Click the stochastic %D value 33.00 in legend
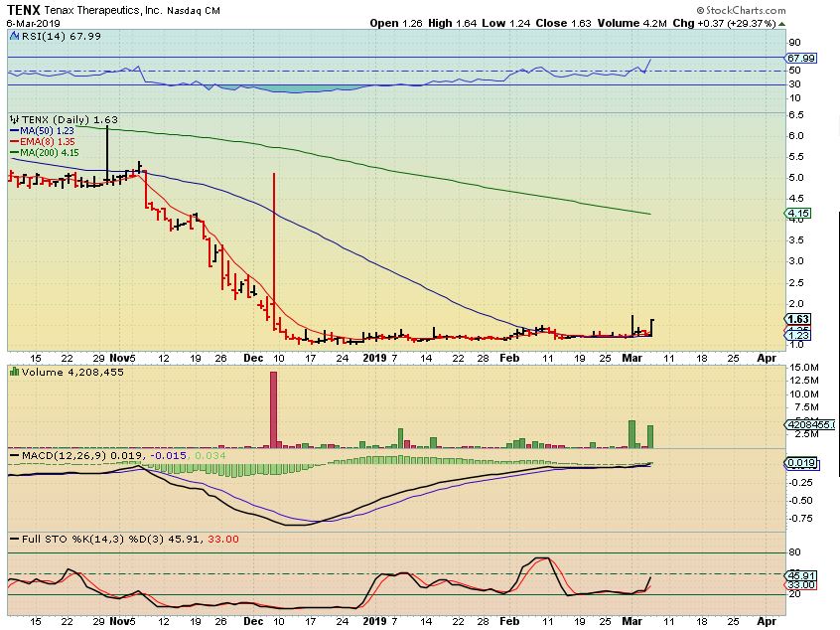Screen dimensions: 840x630 (x=222, y=540)
